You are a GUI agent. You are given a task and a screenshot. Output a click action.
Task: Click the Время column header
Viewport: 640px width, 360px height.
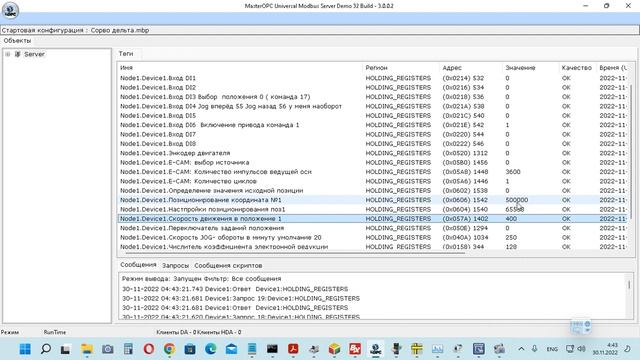point(613,68)
